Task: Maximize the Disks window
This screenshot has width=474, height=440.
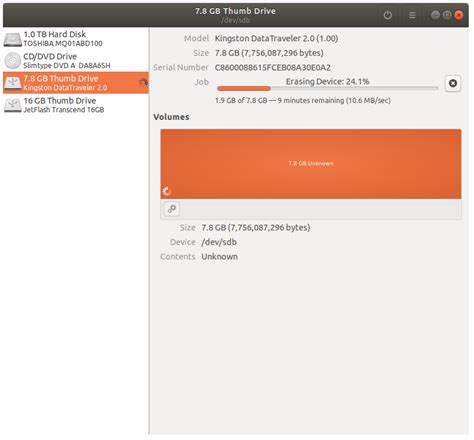Action: pyautogui.click(x=447, y=15)
